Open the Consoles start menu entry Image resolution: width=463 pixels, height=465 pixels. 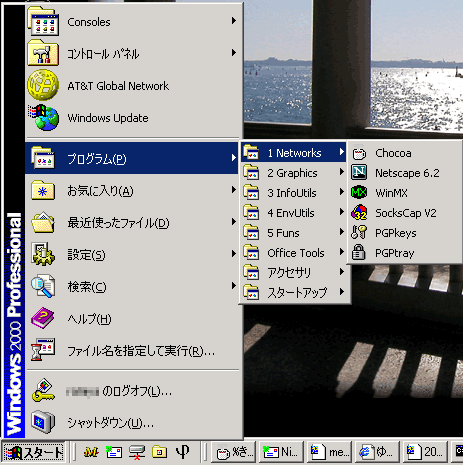(x=132, y=22)
